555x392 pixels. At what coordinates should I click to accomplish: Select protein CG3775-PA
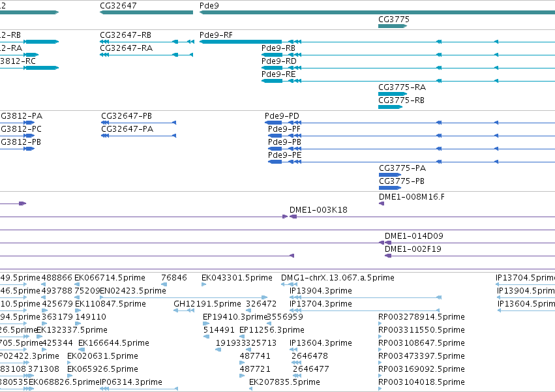pos(402,168)
